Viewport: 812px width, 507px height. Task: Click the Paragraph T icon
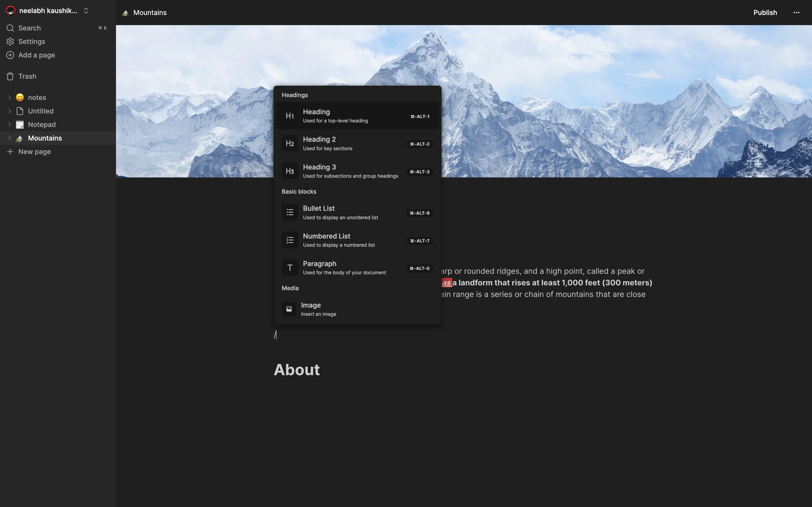[290, 268]
